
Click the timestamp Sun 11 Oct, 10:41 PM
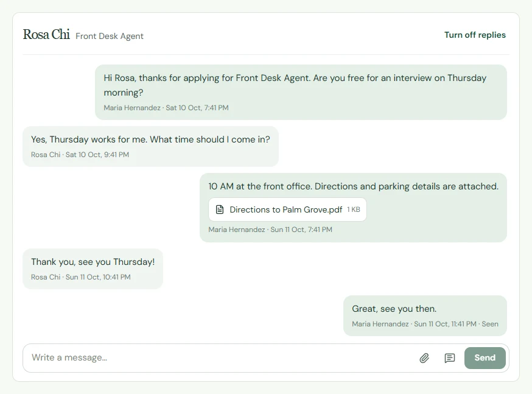98,277
